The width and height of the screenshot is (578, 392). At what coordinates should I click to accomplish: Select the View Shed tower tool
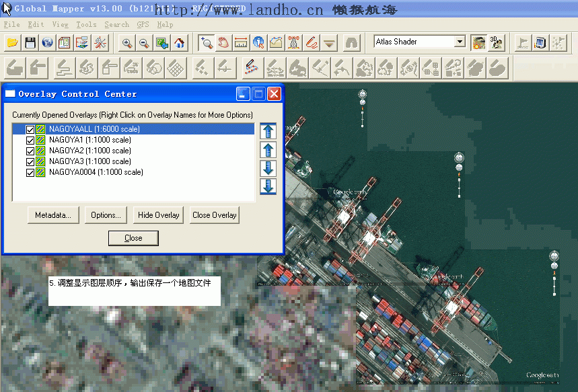click(x=294, y=43)
